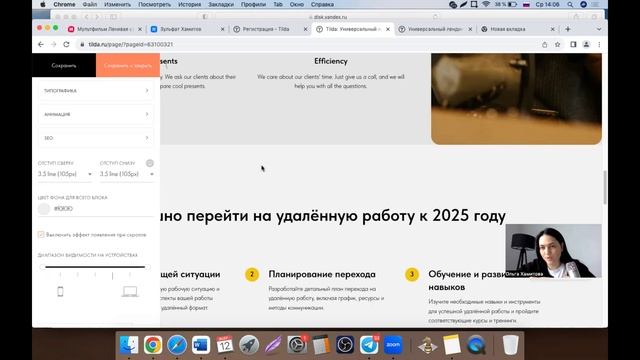Viewport: 640px width, 360px height.
Task: Expand the Типографика settings section
Action: [96, 91]
